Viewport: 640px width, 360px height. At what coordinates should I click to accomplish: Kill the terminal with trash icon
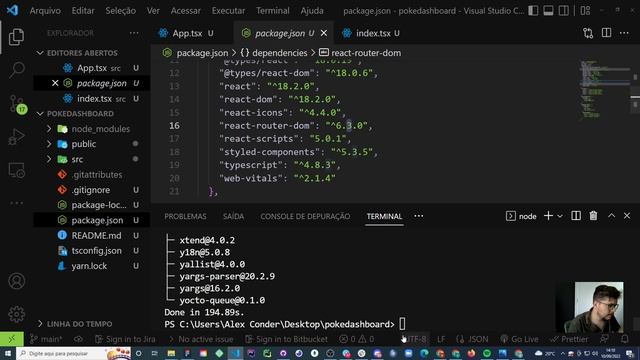[593, 216]
